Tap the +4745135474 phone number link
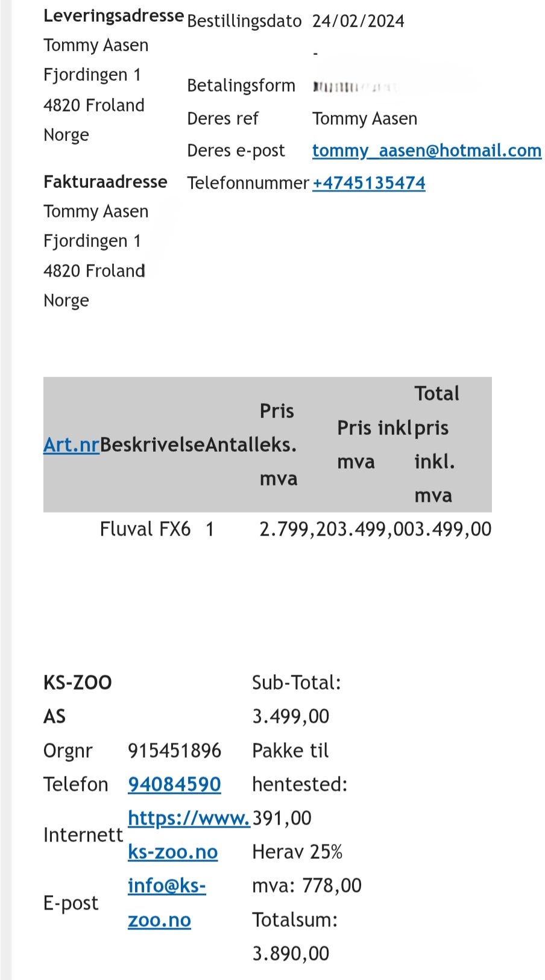The width and height of the screenshot is (545, 980). (x=369, y=183)
